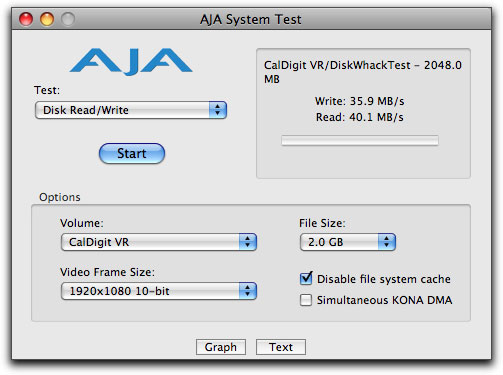Image resolution: width=503 pixels, height=375 pixels.
Task: Open the 2.0 GB file size dropdown
Action: pyautogui.click(x=348, y=242)
